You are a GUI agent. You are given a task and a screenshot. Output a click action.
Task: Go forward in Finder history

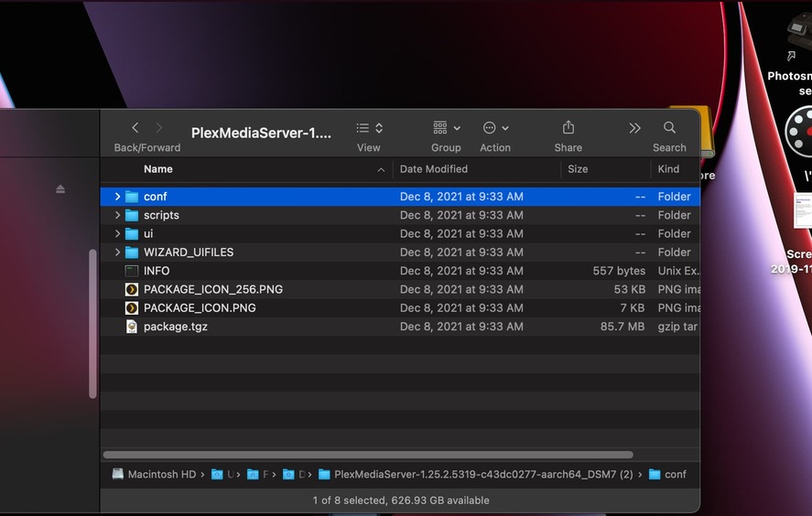pyautogui.click(x=159, y=128)
